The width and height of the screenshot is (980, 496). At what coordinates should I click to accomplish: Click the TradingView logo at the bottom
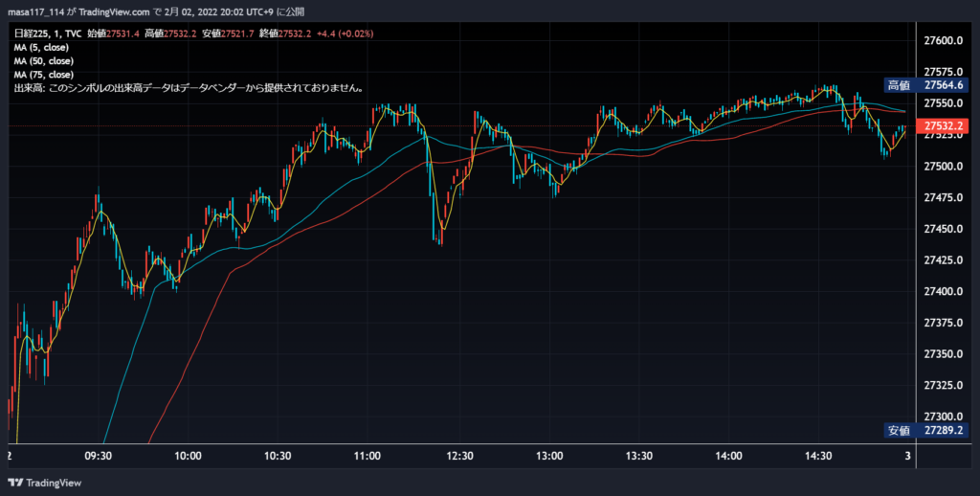pos(44,483)
